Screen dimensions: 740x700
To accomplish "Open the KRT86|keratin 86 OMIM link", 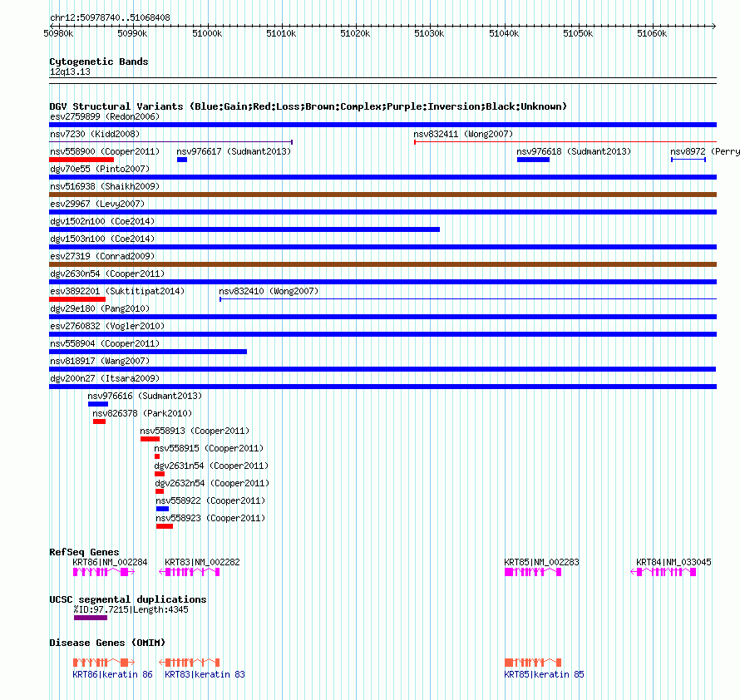I will tap(113, 674).
